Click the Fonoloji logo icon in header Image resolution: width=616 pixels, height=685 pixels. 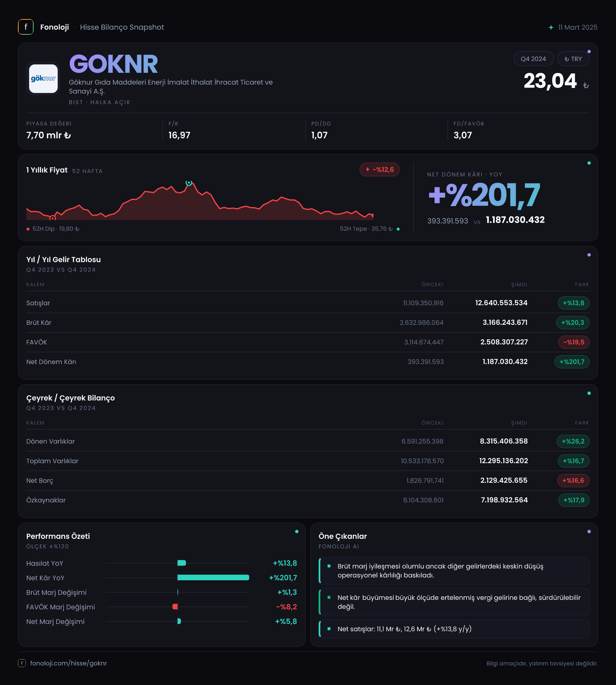tap(26, 27)
